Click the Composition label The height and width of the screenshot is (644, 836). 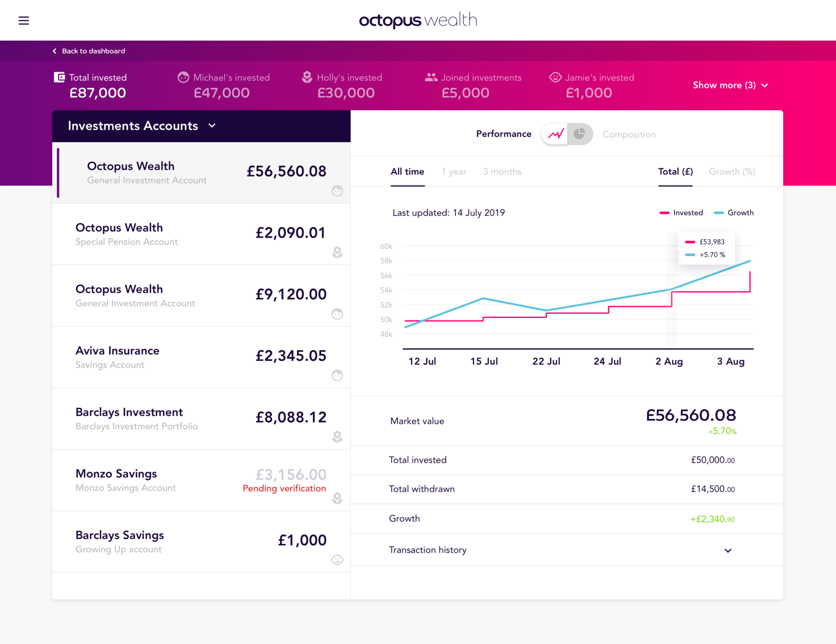tap(629, 134)
